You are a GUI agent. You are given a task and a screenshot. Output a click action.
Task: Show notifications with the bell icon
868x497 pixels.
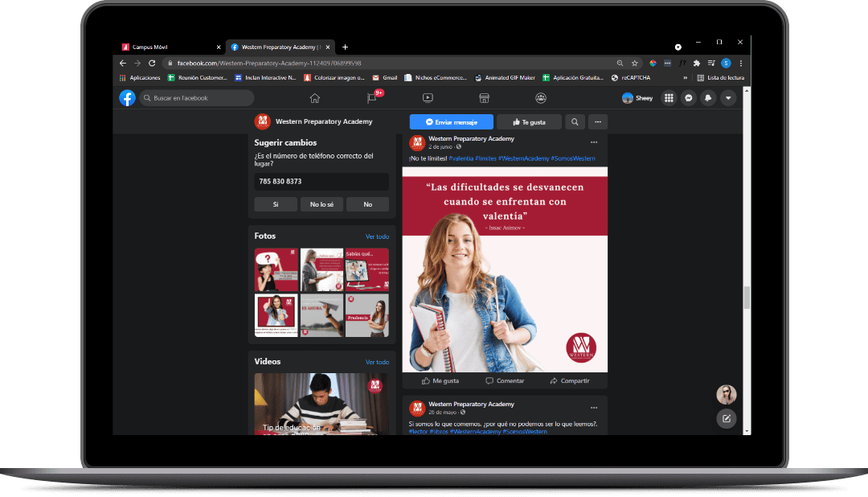tap(708, 98)
